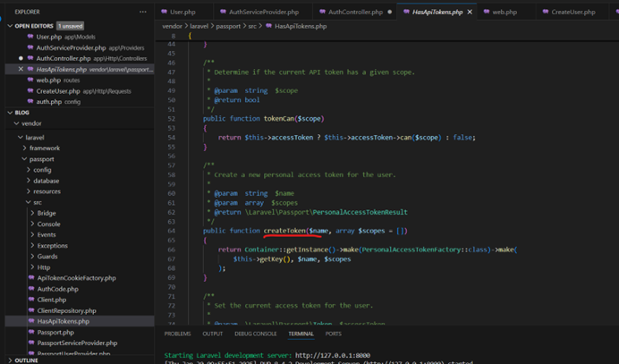619x364 pixels.
Task: Collapse the BLOG workspace section
Action: 10,113
